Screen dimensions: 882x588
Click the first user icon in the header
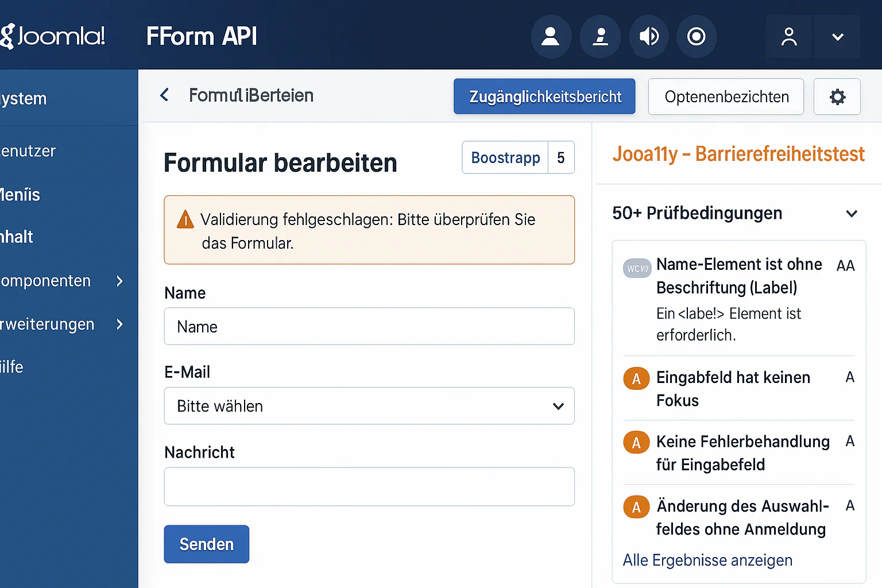pyautogui.click(x=551, y=36)
